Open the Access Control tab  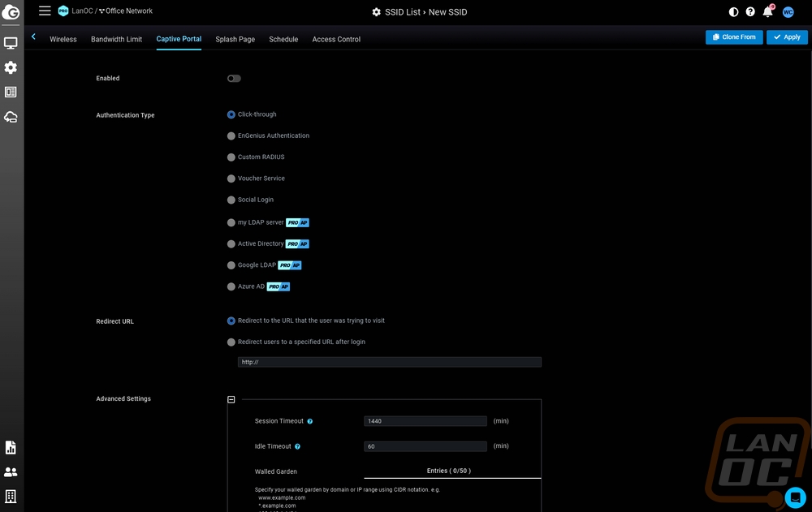coord(336,39)
